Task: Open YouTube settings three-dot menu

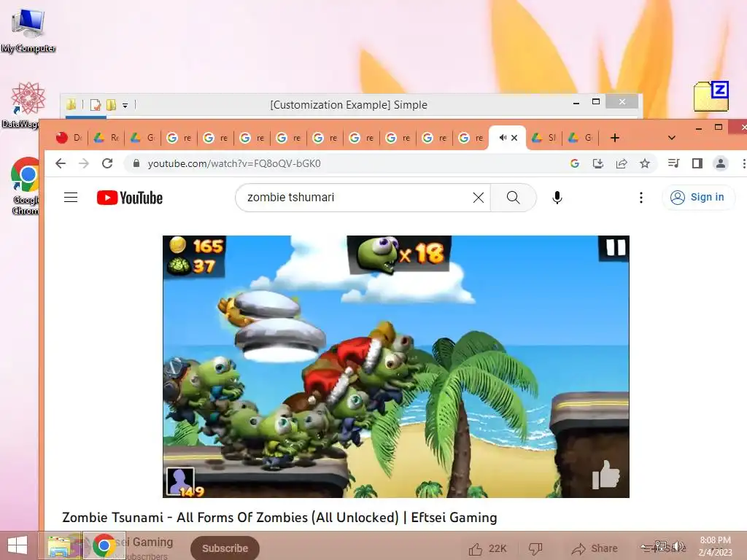Action: click(641, 197)
